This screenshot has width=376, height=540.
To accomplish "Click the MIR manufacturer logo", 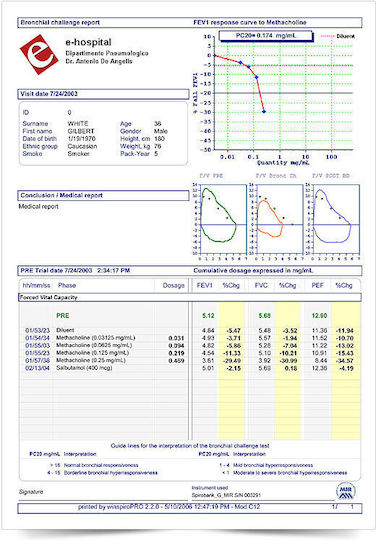I will [x=346, y=491].
